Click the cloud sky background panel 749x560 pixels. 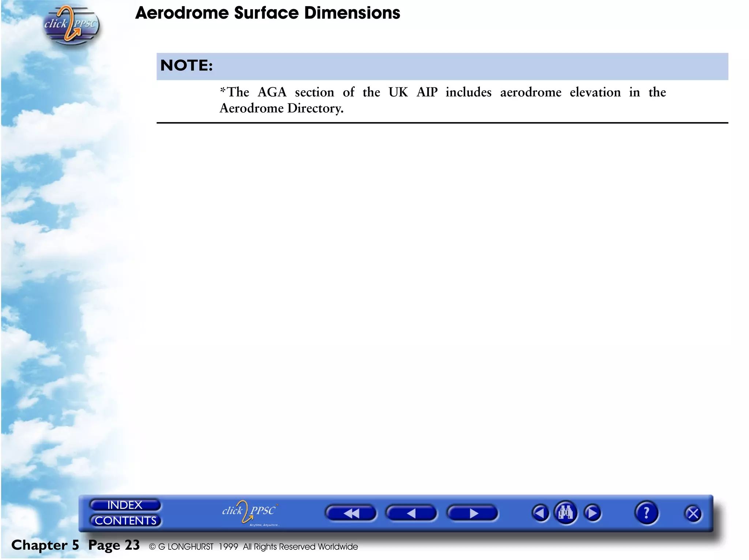click(x=55, y=274)
